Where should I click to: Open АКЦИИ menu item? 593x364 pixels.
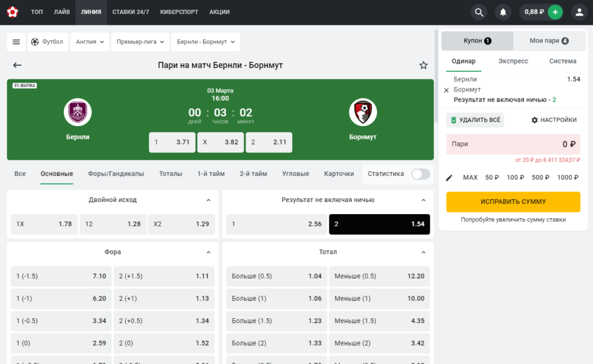219,12
